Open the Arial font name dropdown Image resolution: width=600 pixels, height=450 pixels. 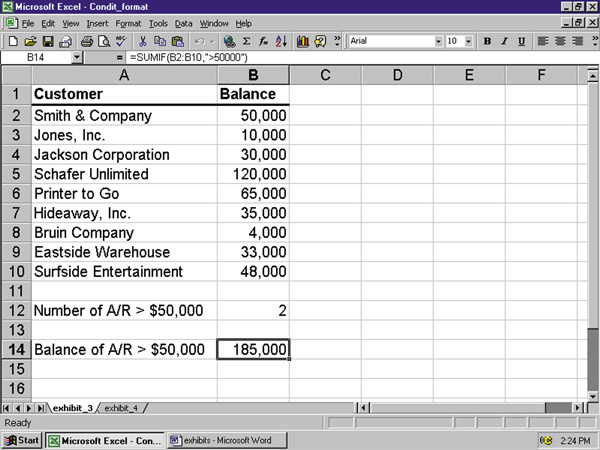pyautogui.click(x=438, y=41)
